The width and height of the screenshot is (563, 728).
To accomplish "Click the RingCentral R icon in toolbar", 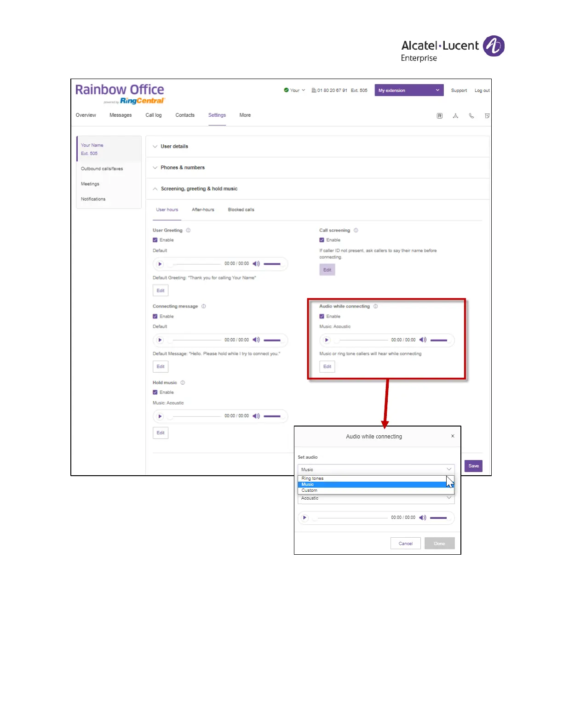I will (440, 116).
